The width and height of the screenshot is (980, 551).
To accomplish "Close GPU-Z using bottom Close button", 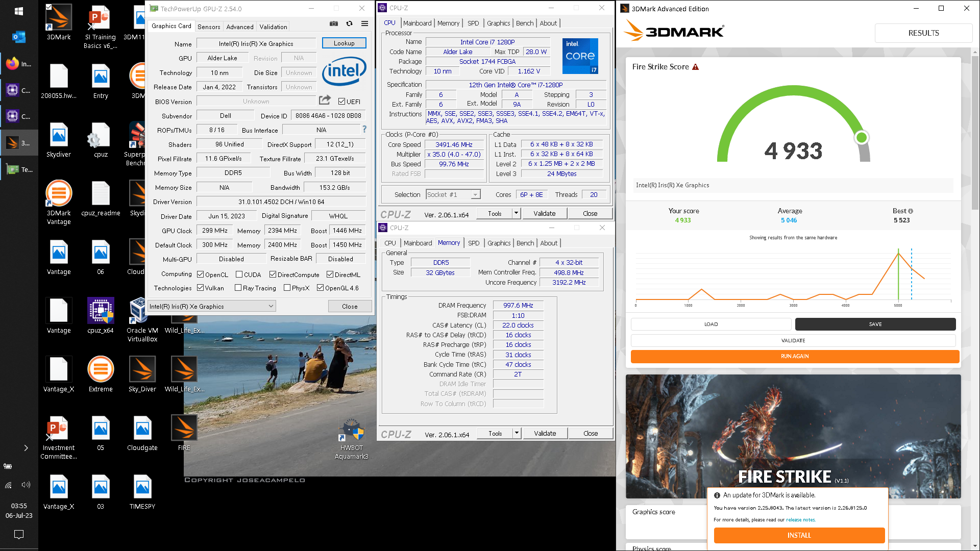I will click(x=350, y=306).
